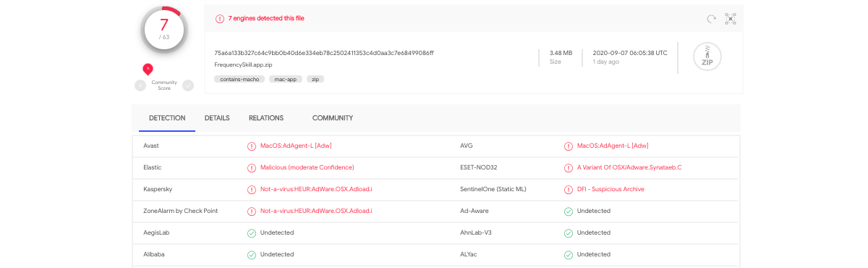Image resolution: width=868 pixels, height=268 pixels.
Task: Click the AegisLab engine name
Action: click(156, 233)
